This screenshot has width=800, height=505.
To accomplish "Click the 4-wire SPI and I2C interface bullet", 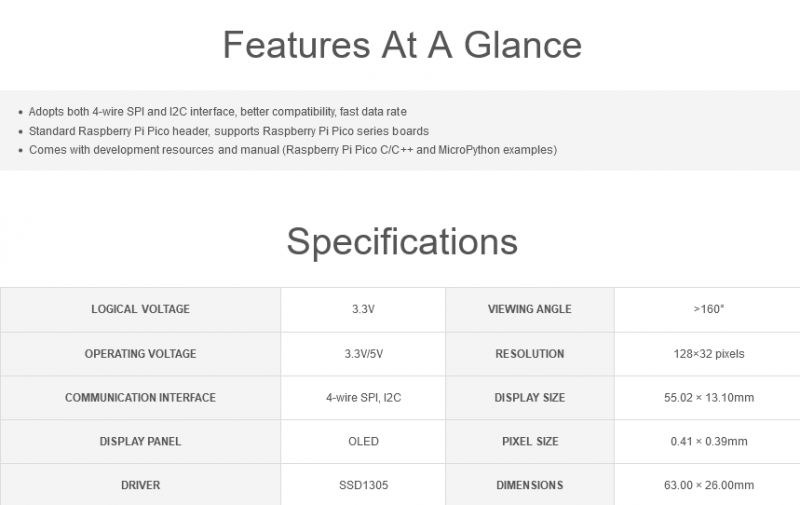I will click(x=218, y=112).
